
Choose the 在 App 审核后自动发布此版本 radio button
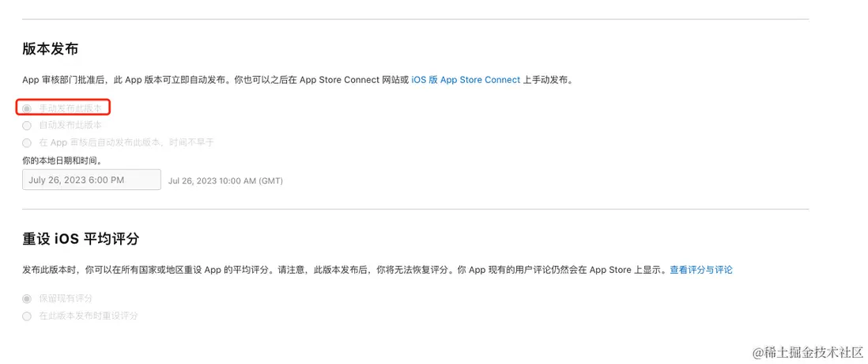(x=27, y=142)
